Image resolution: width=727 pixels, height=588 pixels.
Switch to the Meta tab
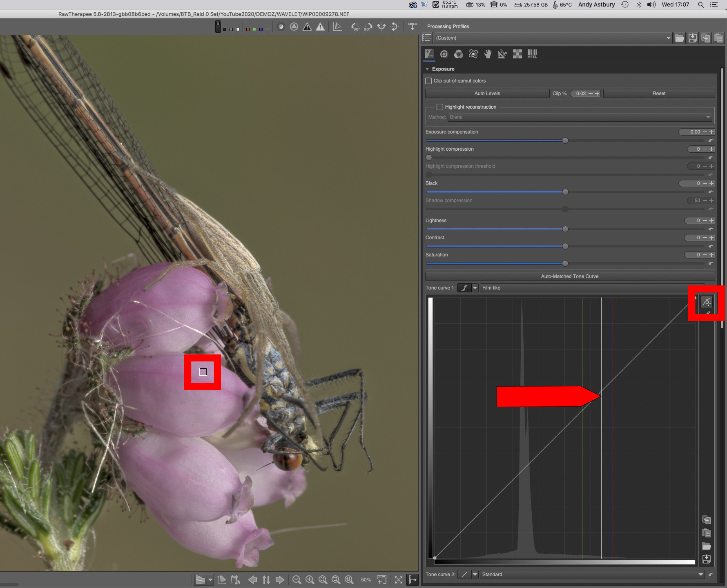click(x=532, y=54)
